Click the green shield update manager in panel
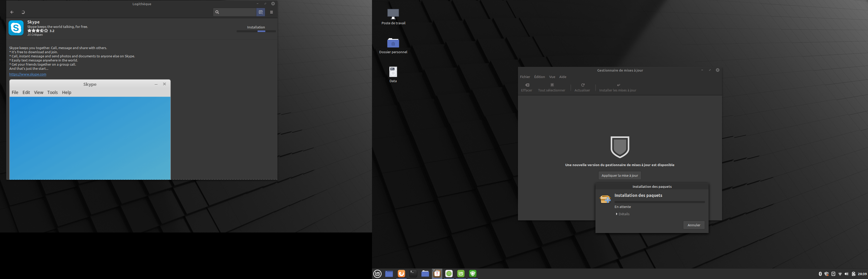The width and height of the screenshot is (868, 279). click(x=473, y=274)
